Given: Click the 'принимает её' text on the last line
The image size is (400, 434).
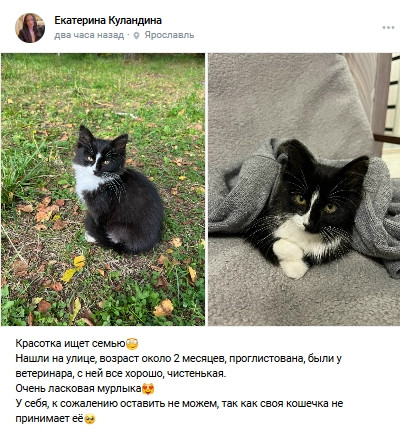Looking at the screenshot, I should pos(49,419).
